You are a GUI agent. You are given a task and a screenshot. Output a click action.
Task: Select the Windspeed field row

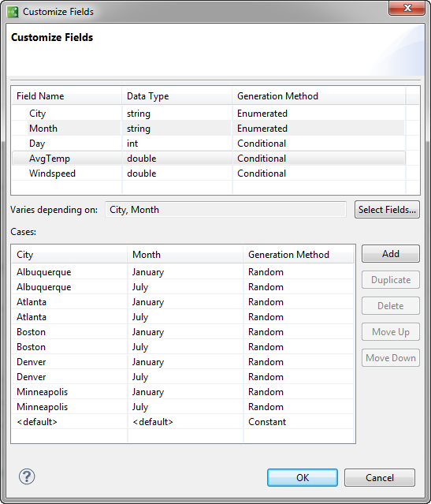point(209,174)
